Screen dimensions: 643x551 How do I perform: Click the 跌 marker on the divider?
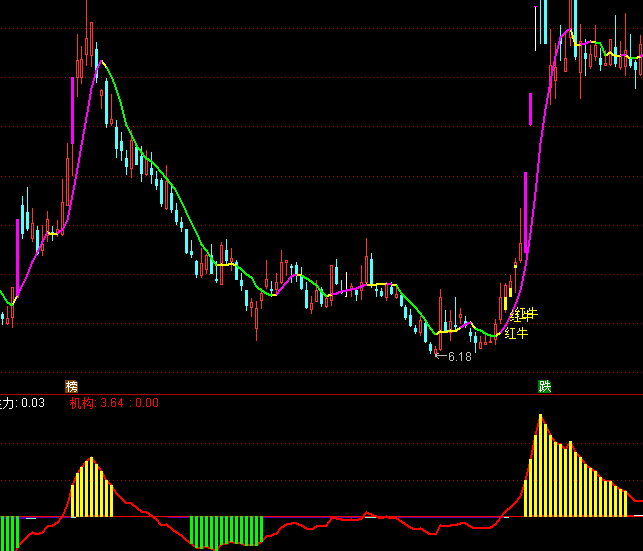[544, 386]
